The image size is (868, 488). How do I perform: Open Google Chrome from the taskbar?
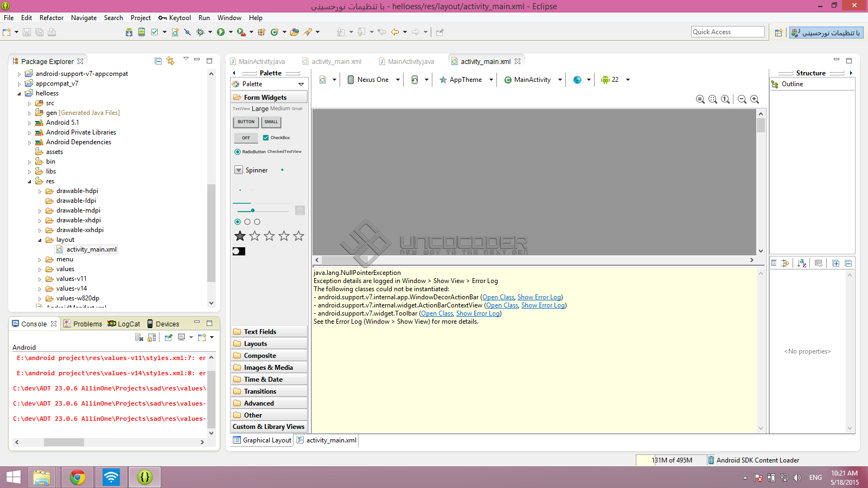pyautogui.click(x=78, y=477)
